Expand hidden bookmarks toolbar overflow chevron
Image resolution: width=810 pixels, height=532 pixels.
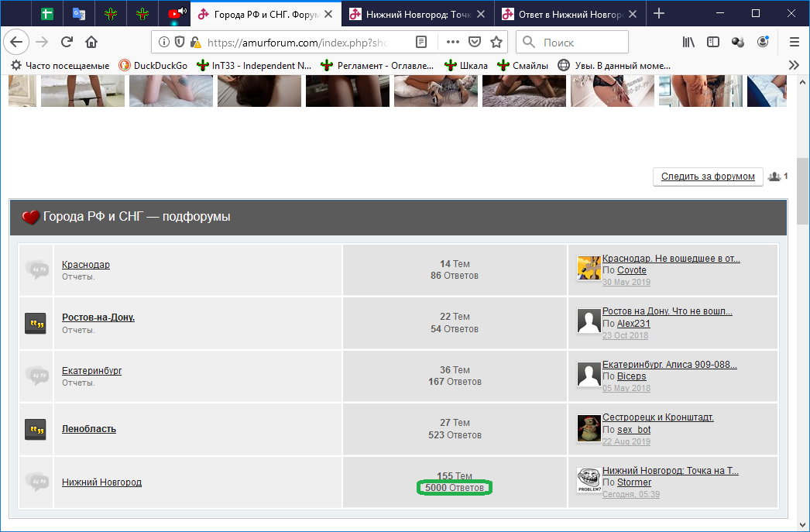pyautogui.click(x=794, y=65)
